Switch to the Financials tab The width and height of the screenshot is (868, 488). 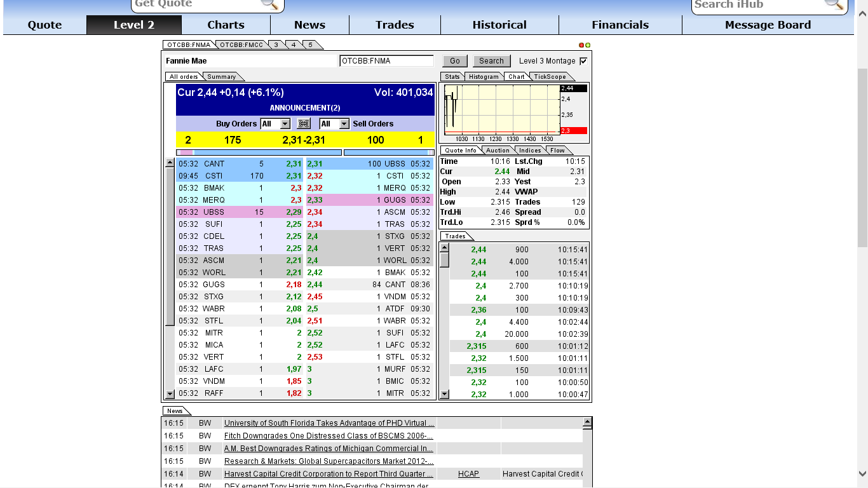click(620, 25)
